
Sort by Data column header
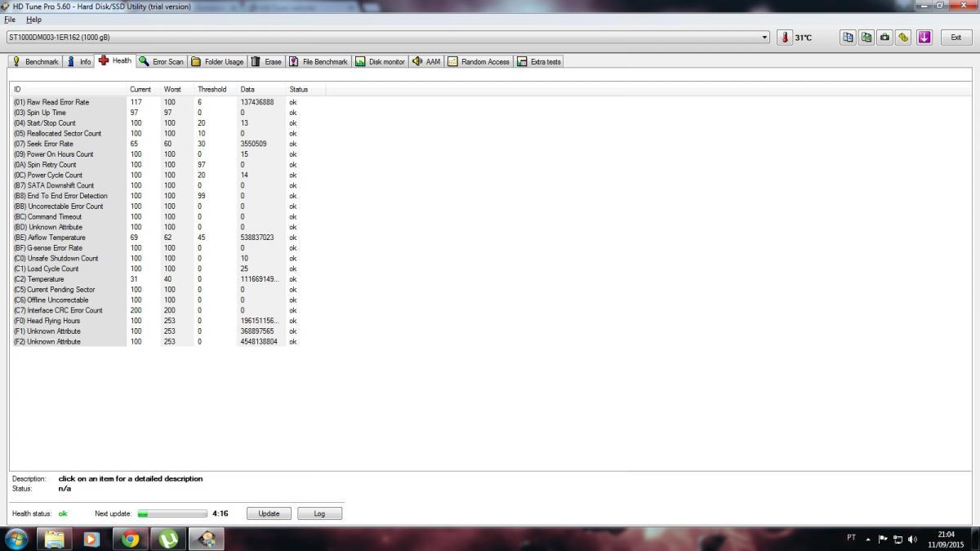[x=261, y=89]
